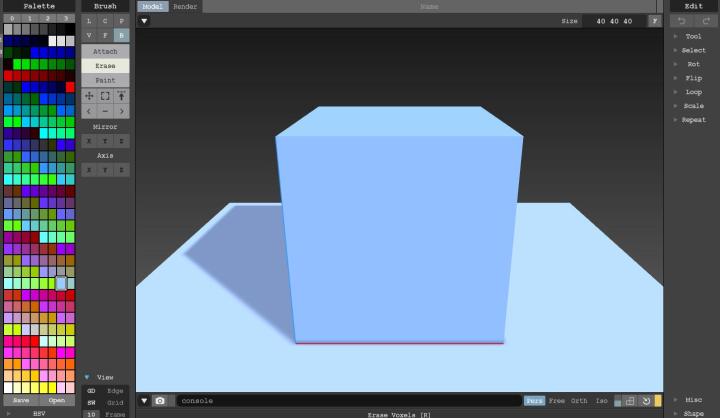
Task: Expand the Shape section
Action: coord(693,413)
